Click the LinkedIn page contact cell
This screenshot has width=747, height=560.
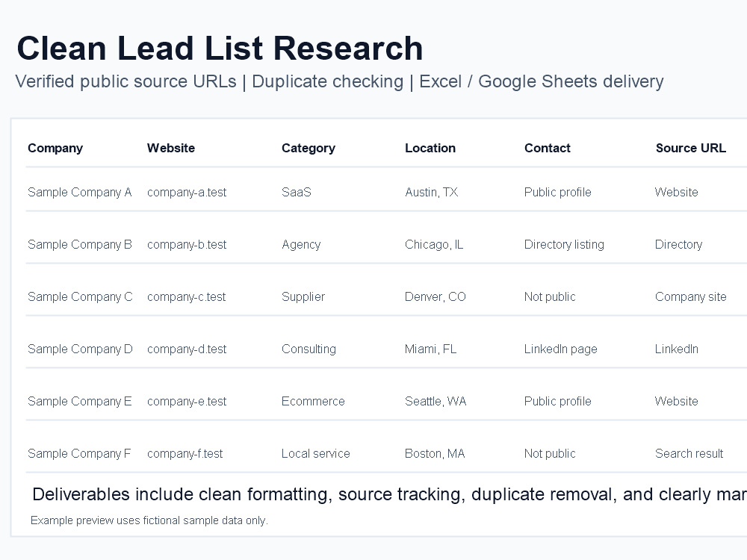click(561, 349)
